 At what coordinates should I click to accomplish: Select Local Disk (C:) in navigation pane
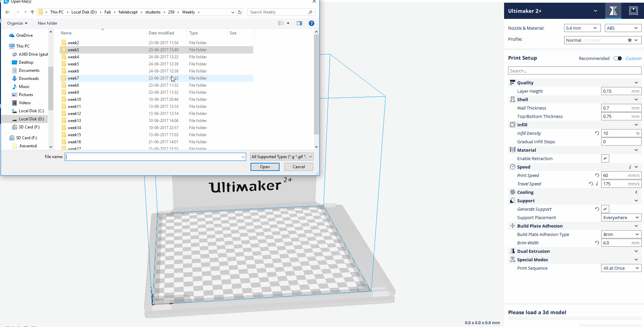[31, 111]
